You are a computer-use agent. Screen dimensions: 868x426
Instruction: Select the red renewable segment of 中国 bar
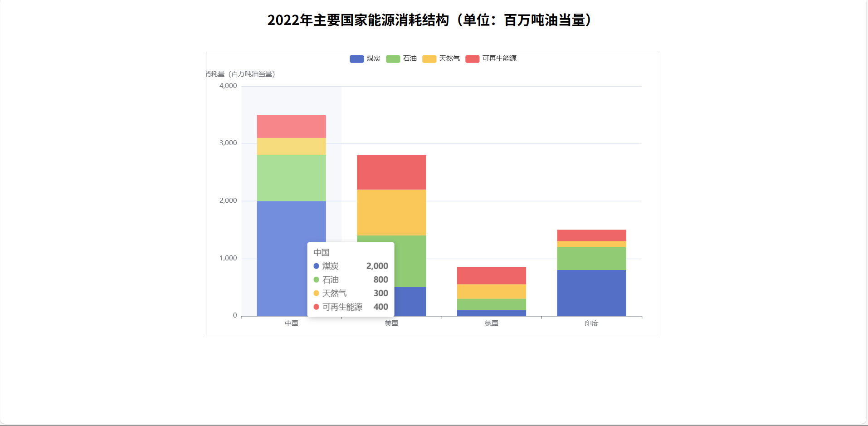click(x=291, y=126)
